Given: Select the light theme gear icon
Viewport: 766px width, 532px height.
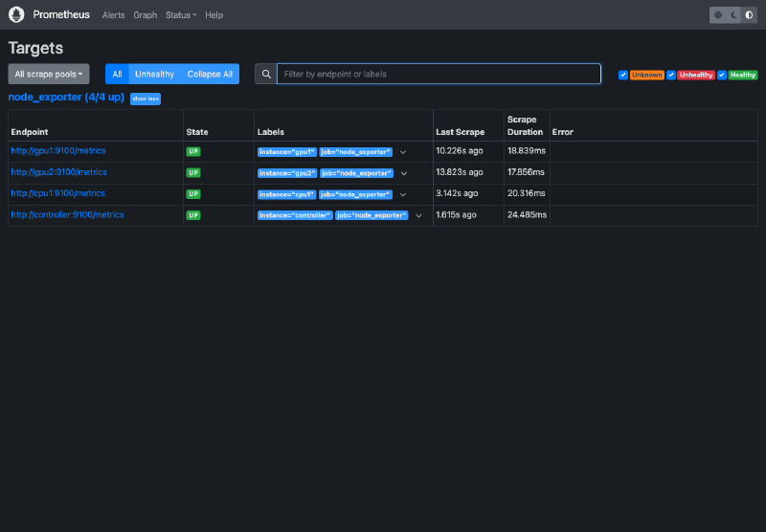Looking at the screenshot, I should pos(717,15).
